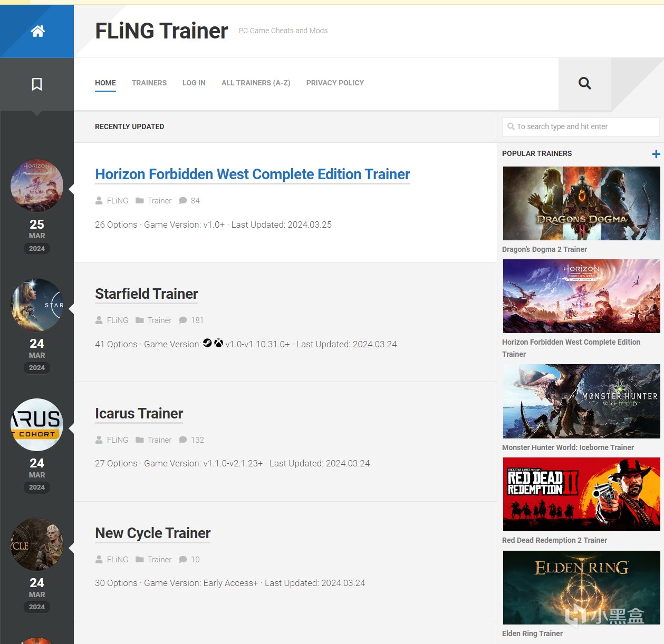Viewport: 664px width, 644px height.
Task: Open the TRAINERS navigation menu
Action: tap(149, 83)
